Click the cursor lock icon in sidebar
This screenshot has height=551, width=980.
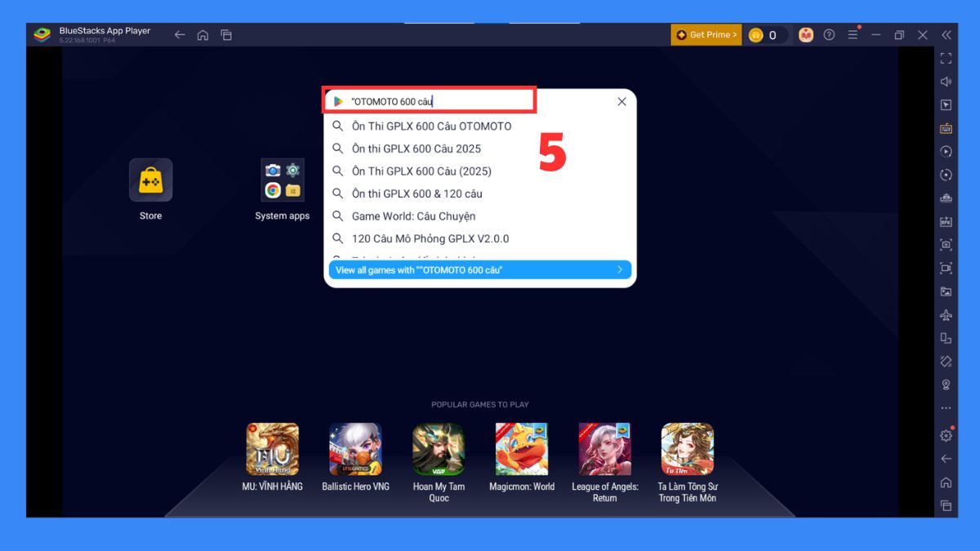(x=946, y=105)
